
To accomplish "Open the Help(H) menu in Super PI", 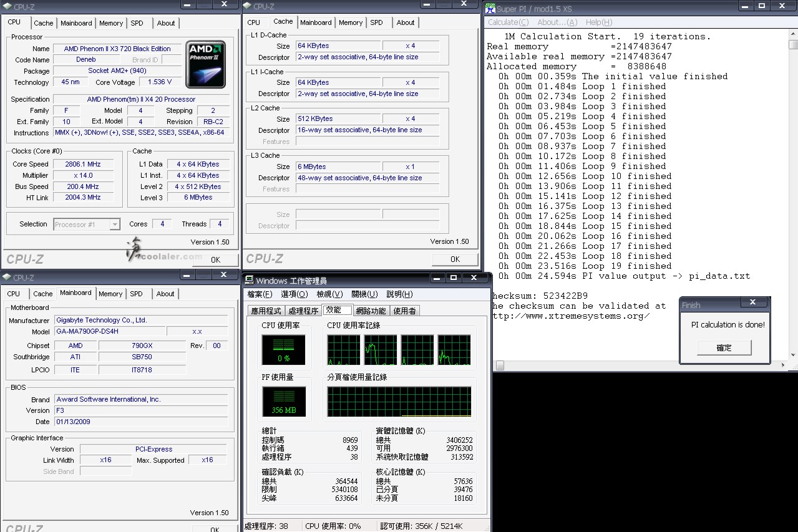I will coord(599,22).
